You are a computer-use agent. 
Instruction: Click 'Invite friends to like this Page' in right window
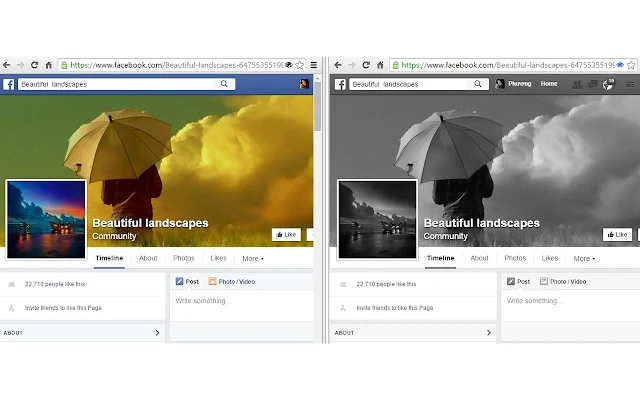(395, 308)
